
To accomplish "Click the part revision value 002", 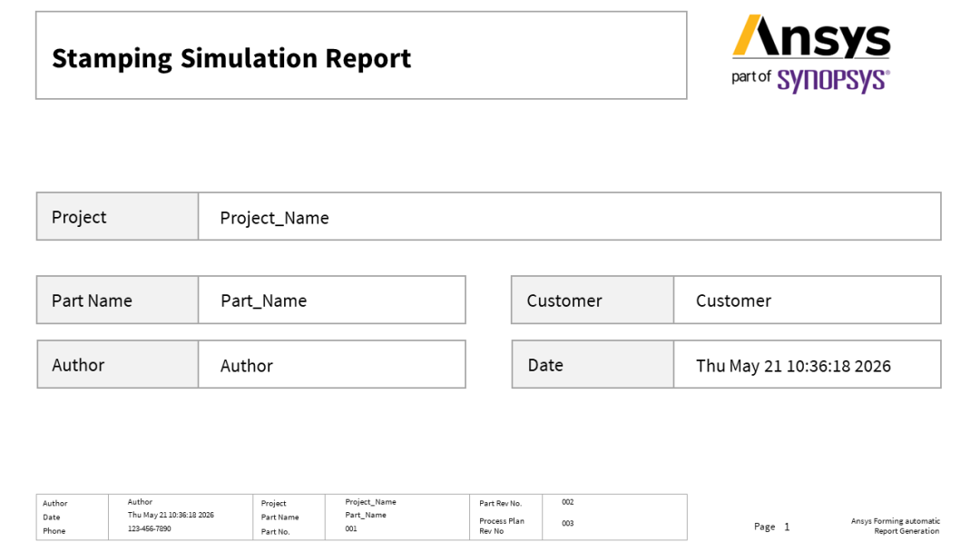I will (x=567, y=502).
